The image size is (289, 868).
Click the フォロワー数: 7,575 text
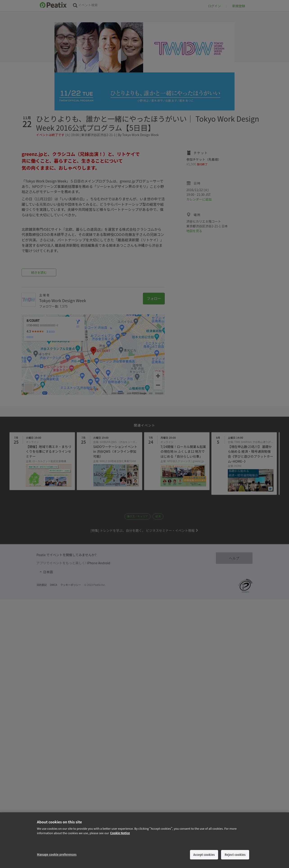[53, 306]
